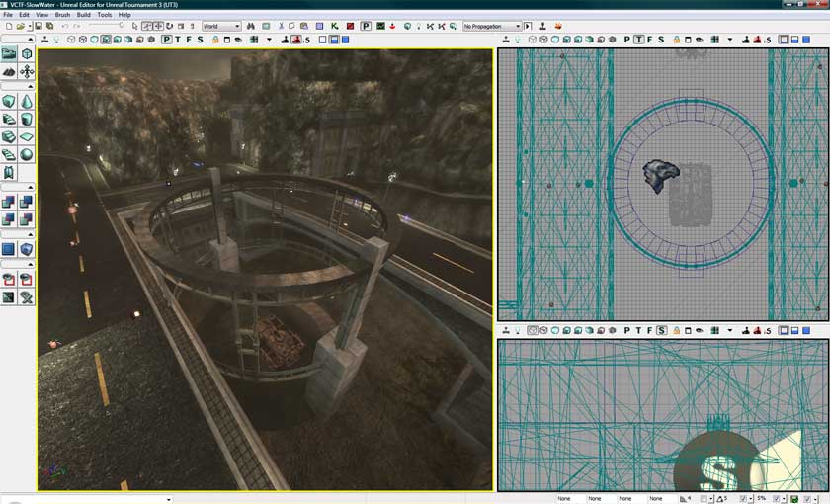Open the World coordinate system dropdown
Screen dimensions: 830x504
pos(221,26)
